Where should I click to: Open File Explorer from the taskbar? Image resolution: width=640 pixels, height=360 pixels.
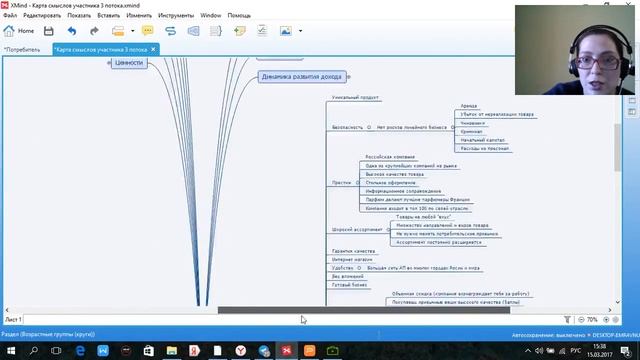click(172, 351)
